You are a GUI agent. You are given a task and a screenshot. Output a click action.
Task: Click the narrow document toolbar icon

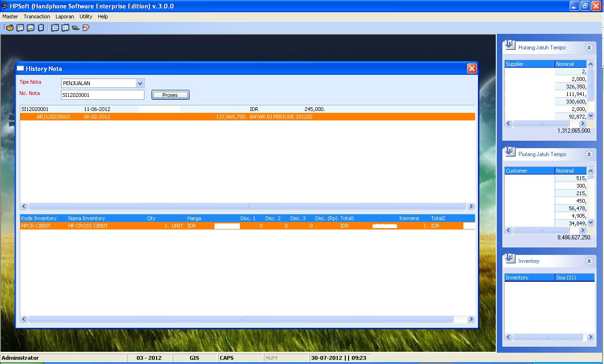click(41, 28)
